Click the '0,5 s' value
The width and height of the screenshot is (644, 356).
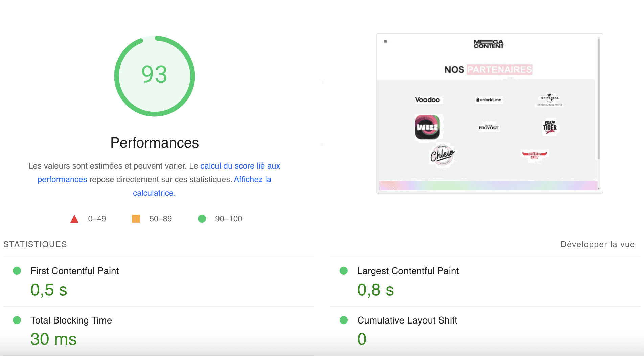(49, 290)
